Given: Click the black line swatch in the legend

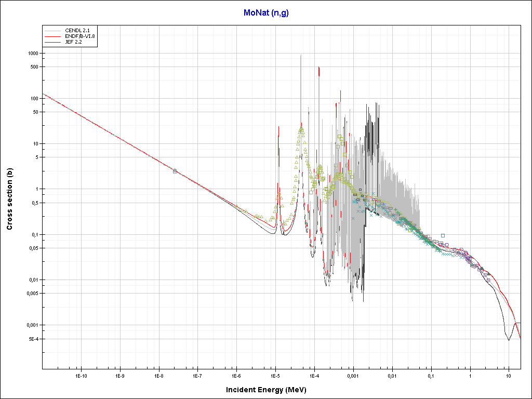Looking at the screenshot, I should 52,42.
